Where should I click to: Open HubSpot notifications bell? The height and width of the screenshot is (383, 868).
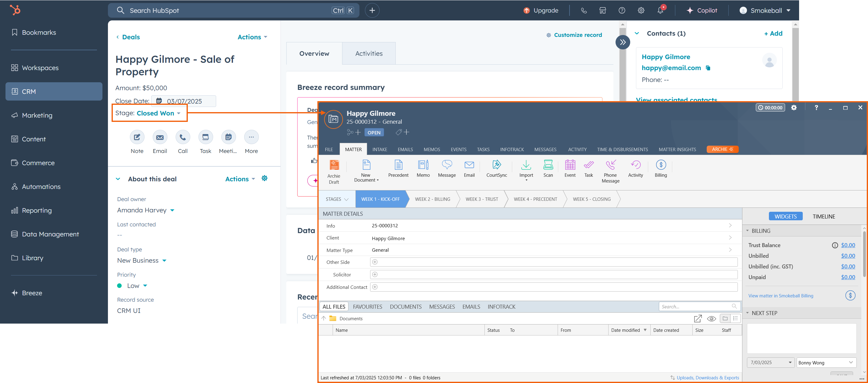(x=660, y=10)
